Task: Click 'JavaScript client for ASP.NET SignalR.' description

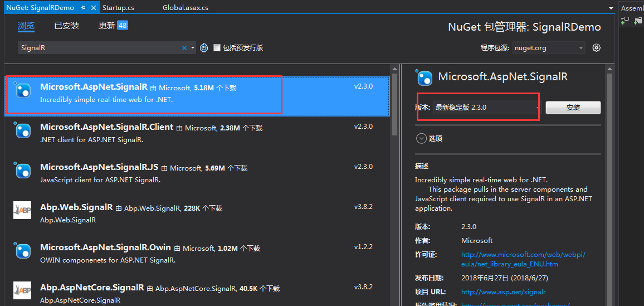Action: click(100, 180)
